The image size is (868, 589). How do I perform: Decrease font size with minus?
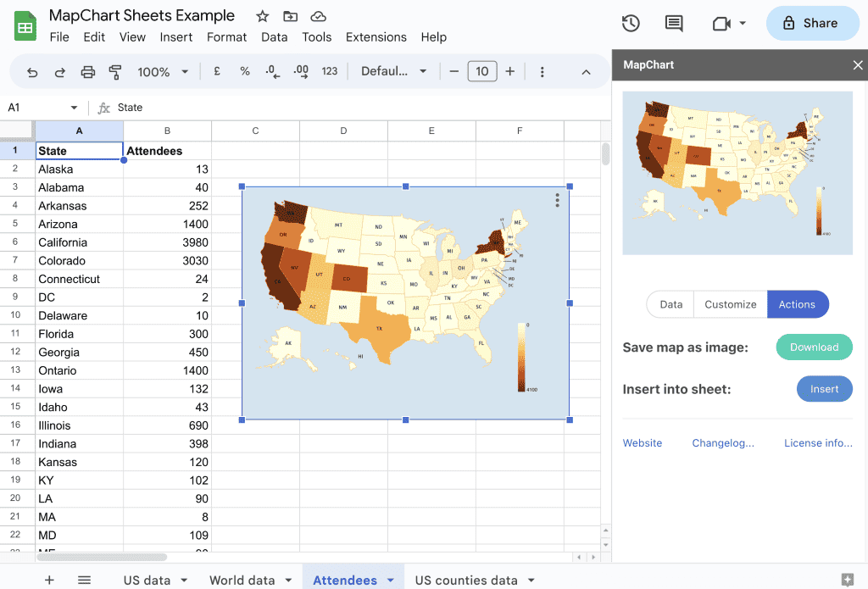[454, 71]
